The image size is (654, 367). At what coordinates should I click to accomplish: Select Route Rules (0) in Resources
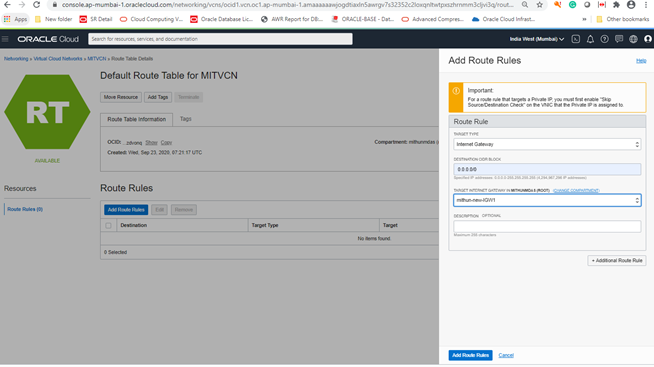[25, 209]
